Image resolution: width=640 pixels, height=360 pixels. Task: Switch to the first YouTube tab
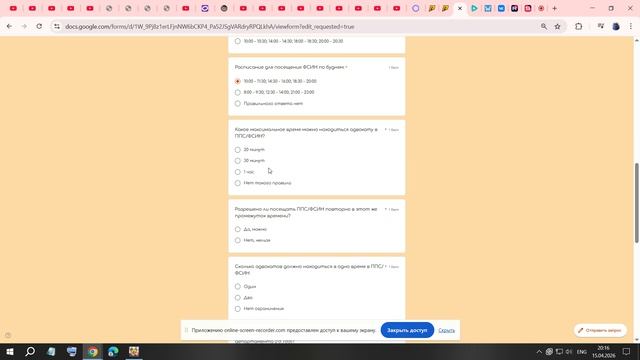pyautogui.click(x=13, y=8)
